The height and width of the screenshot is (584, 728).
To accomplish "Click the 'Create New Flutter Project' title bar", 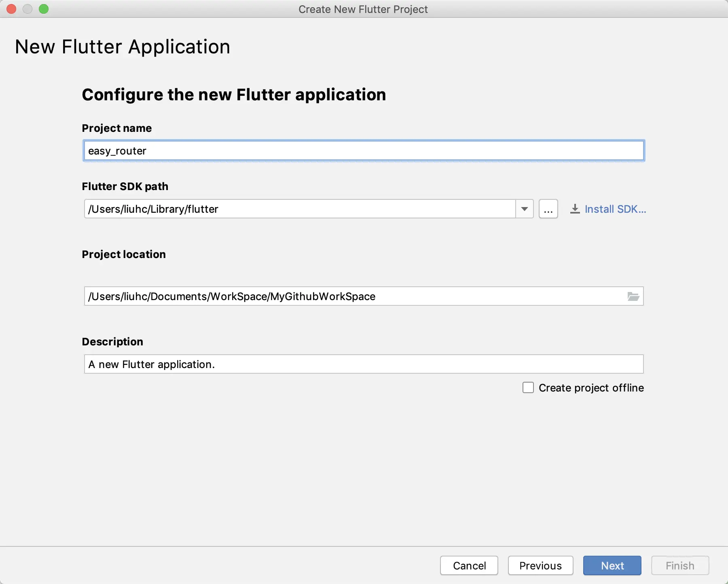I will tap(363, 9).
